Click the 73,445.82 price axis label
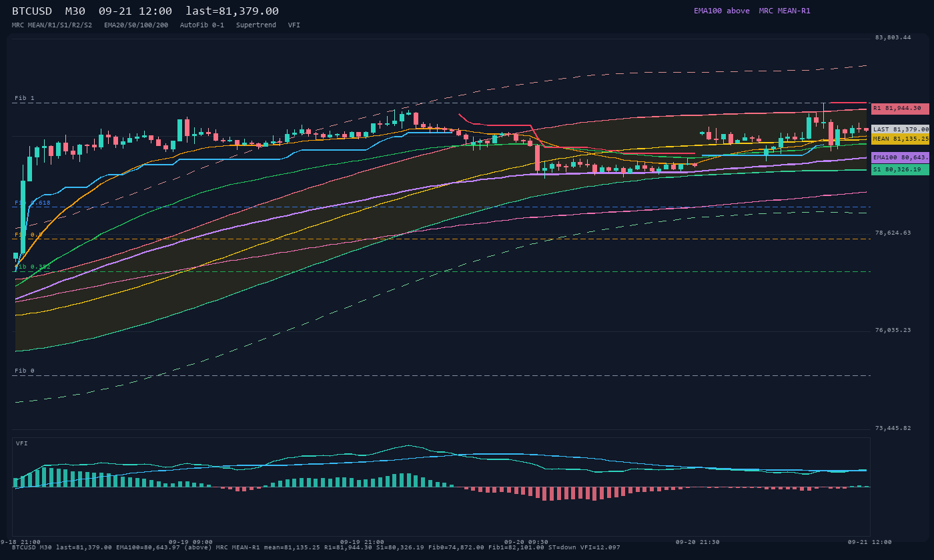This screenshot has height=560, width=934. tap(893, 428)
